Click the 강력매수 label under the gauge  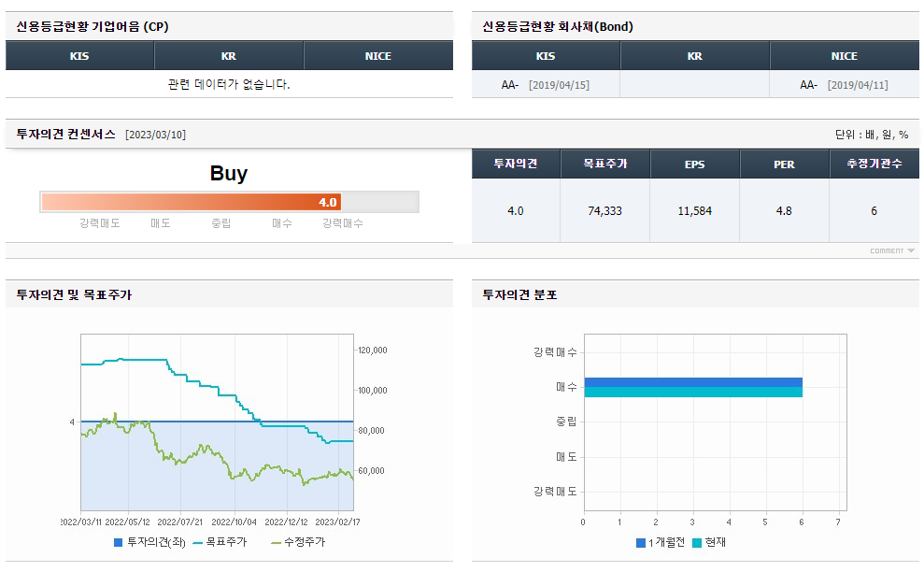pyautogui.click(x=342, y=222)
